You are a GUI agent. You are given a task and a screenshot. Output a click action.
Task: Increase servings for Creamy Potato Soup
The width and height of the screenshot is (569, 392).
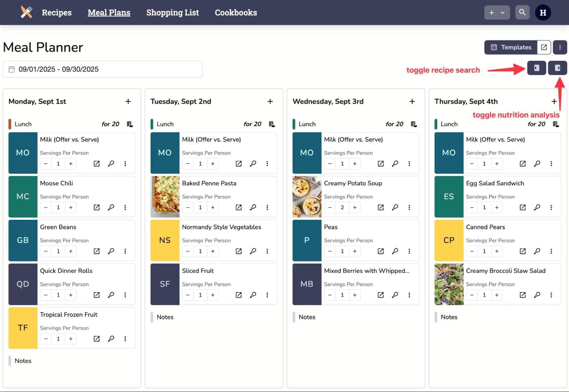pos(355,207)
